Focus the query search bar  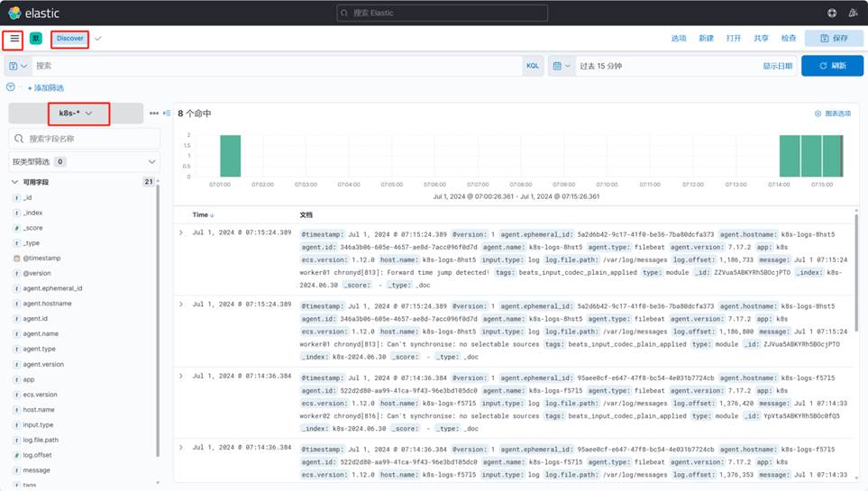coord(277,66)
